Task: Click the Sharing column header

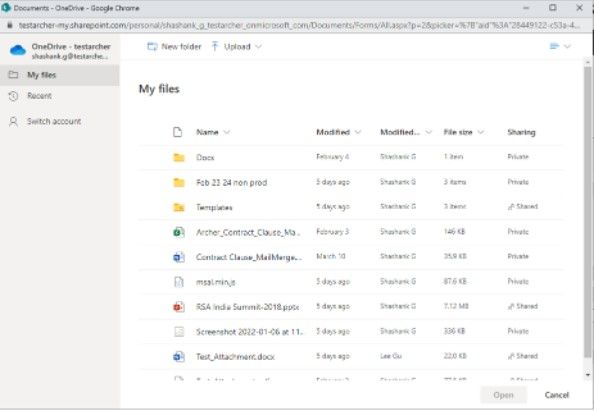Action: [521, 132]
